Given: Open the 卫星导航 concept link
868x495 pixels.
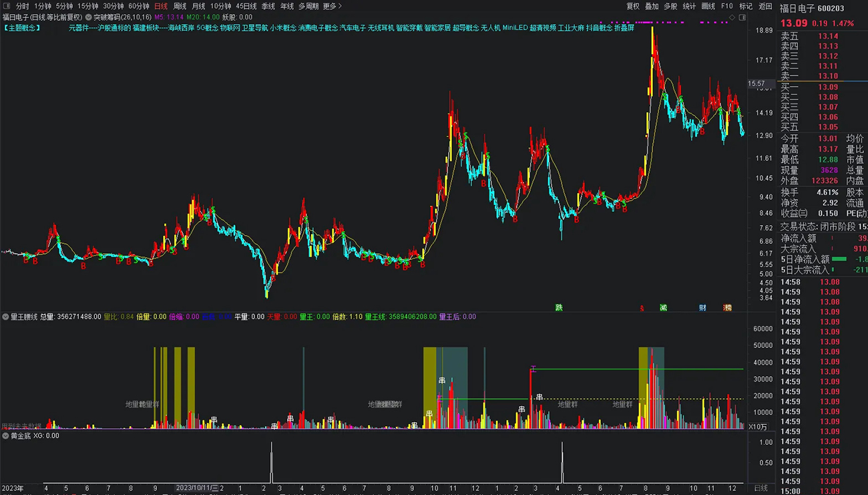Looking at the screenshot, I should click(x=255, y=28).
